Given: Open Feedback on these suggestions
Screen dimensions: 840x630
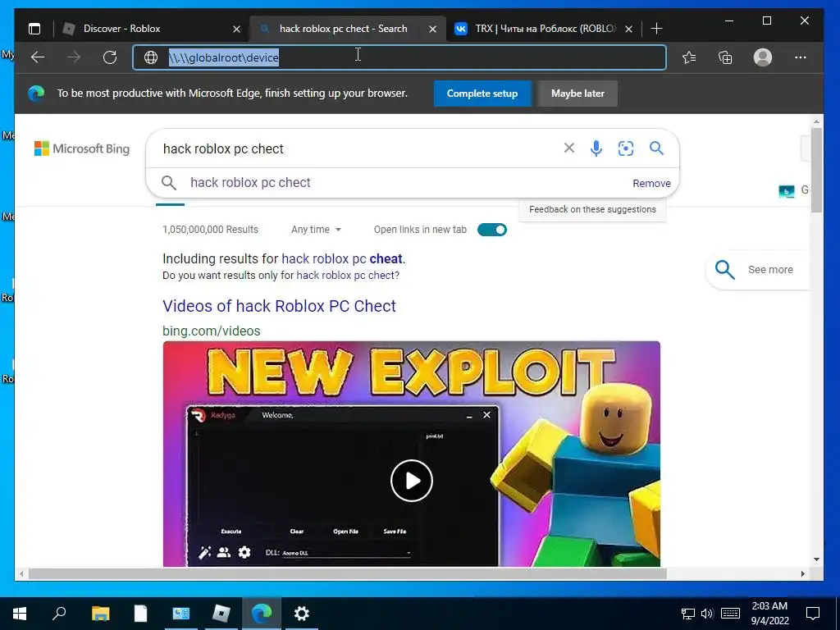Looking at the screenshot, I should [592, 209].
